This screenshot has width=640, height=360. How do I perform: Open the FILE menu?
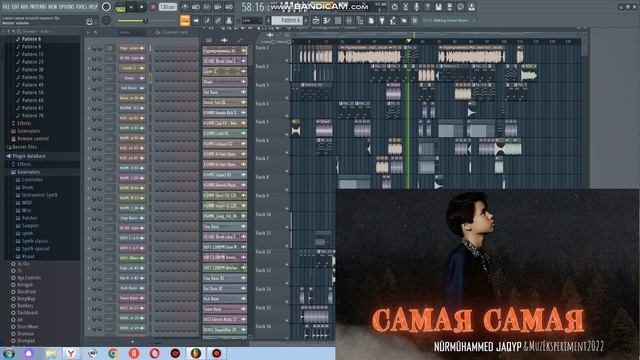tap(6, 7)
